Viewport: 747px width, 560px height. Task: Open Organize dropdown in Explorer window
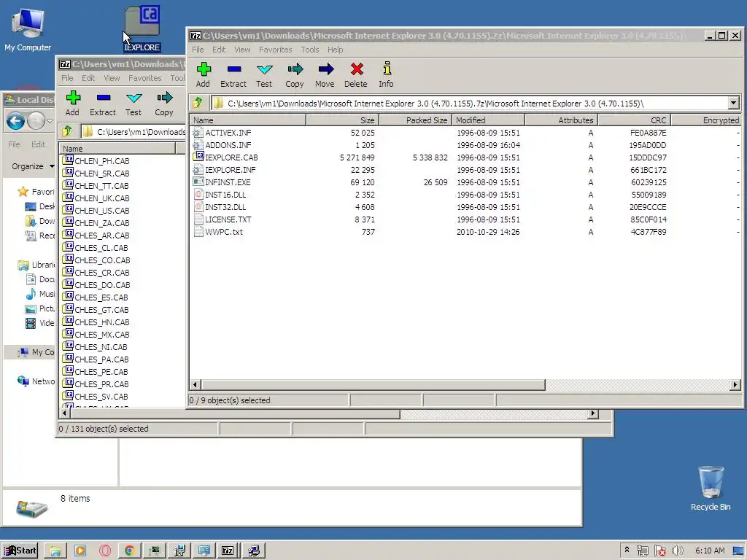point(33,166)
